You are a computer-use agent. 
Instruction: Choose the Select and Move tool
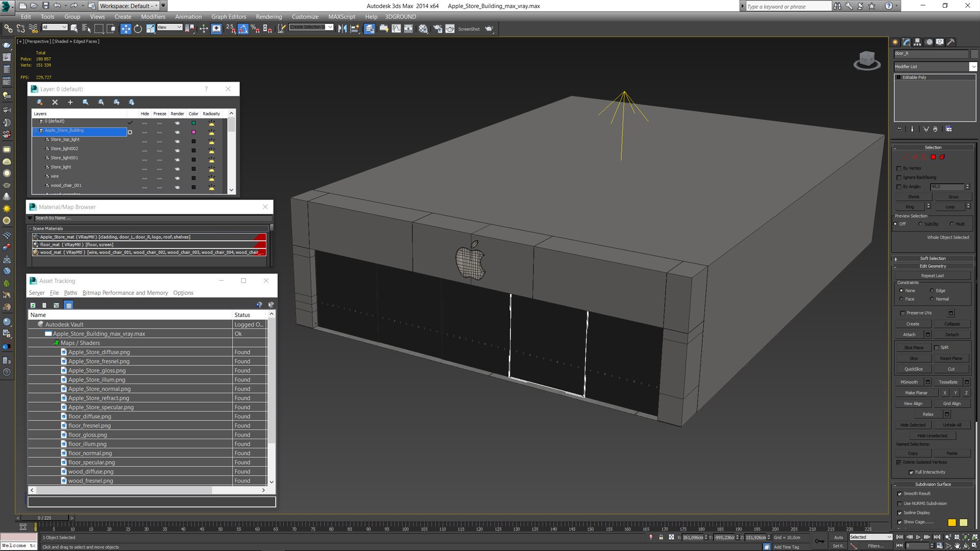pyautogui.click(x=126, y=29)
